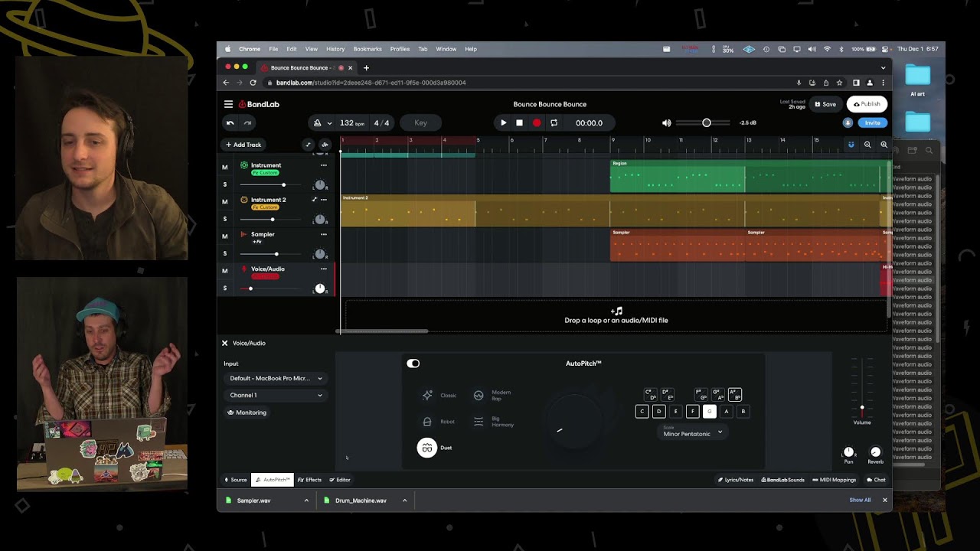The width and height of the screenshot is (980, 551).
Task: Expand the metronome options chevron
Action: pos(330,123)
